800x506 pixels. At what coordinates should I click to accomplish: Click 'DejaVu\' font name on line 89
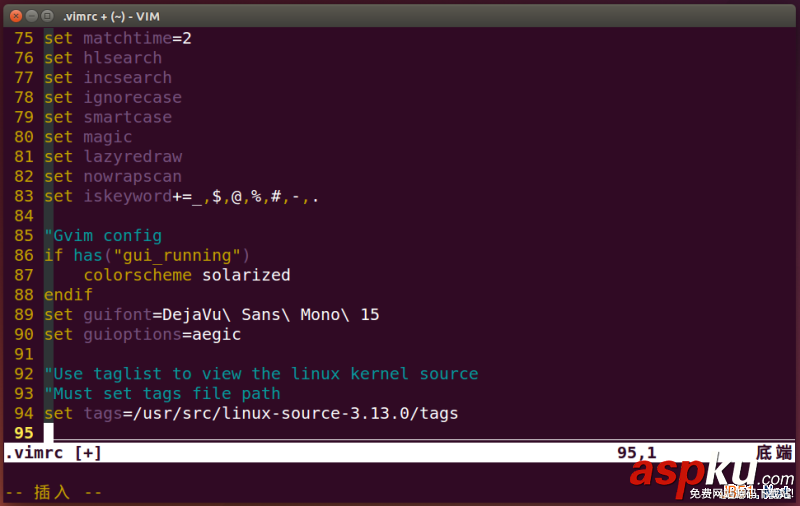point(197,315)
